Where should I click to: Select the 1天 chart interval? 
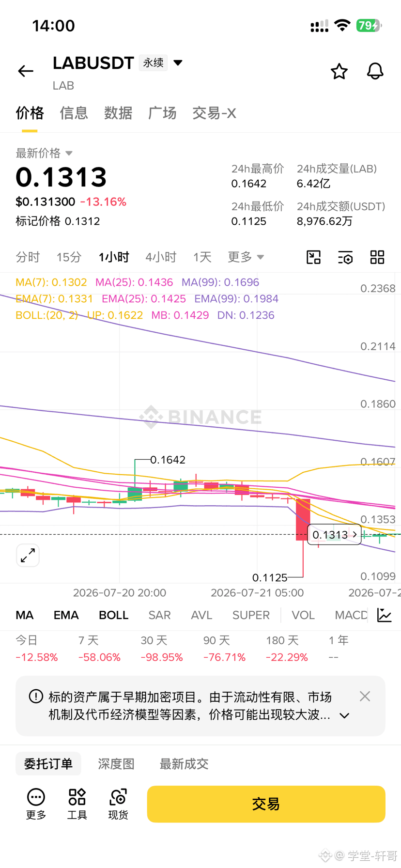click(202, 257)
